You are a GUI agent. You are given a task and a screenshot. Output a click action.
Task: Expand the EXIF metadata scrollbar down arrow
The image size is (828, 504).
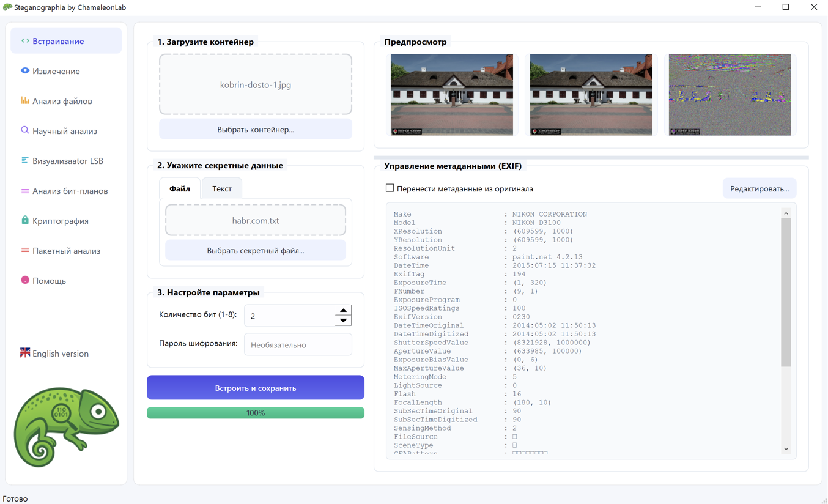(x=786, y=449)
